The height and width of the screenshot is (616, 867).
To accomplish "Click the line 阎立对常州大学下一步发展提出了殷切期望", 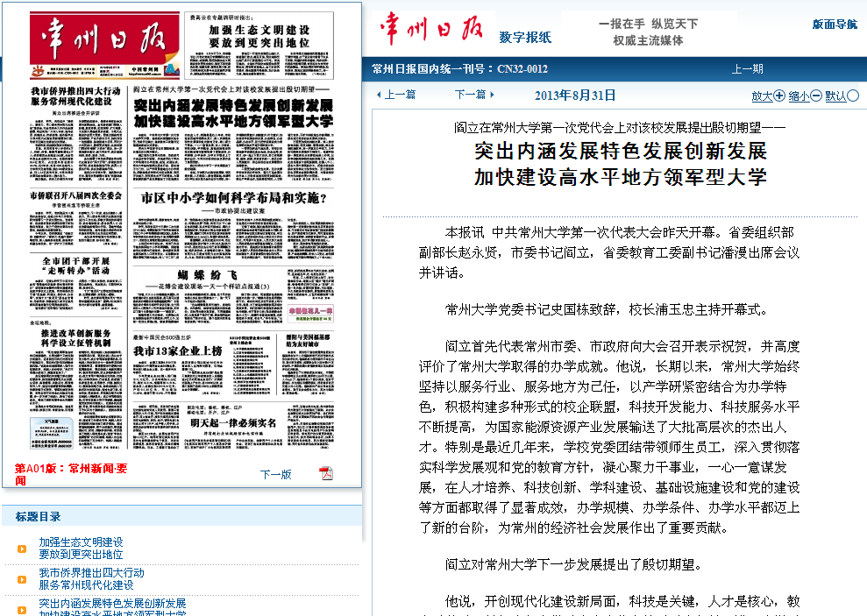I will click(x=574, y=564).
